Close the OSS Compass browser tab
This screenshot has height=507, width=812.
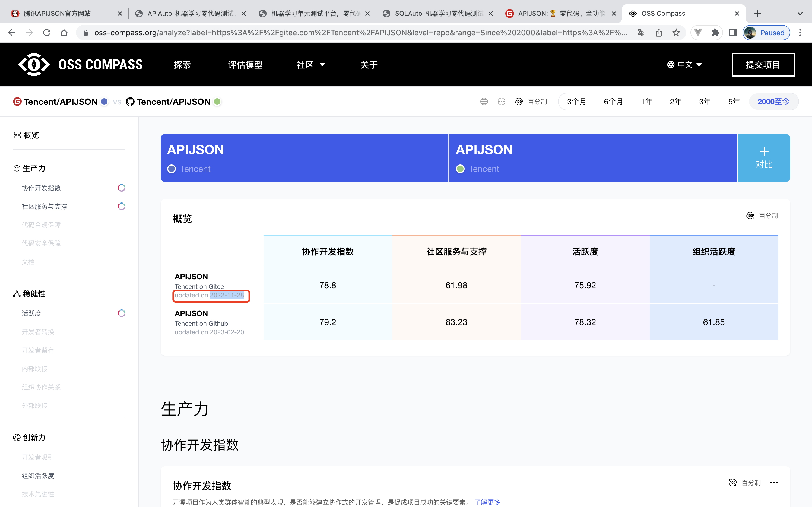737,13
